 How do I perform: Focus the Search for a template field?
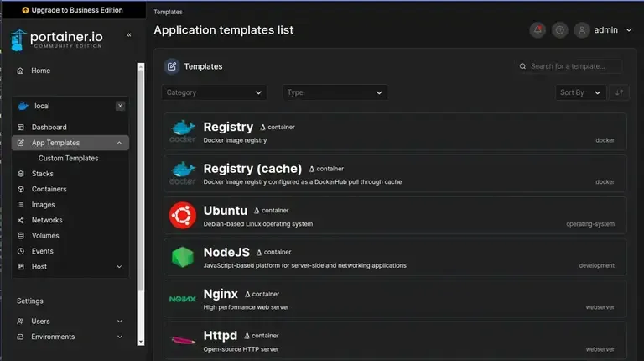point(568,66)
